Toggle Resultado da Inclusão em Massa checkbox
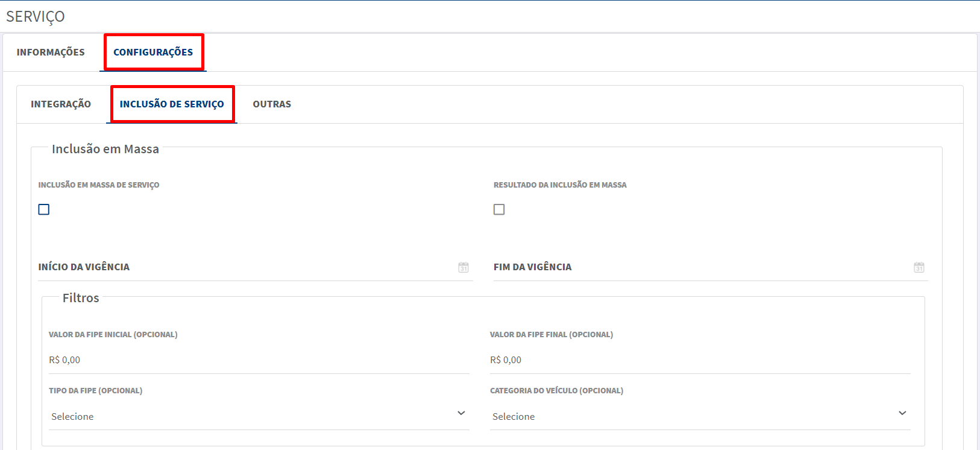The image size is (980, 450). [x=499, y=209]
